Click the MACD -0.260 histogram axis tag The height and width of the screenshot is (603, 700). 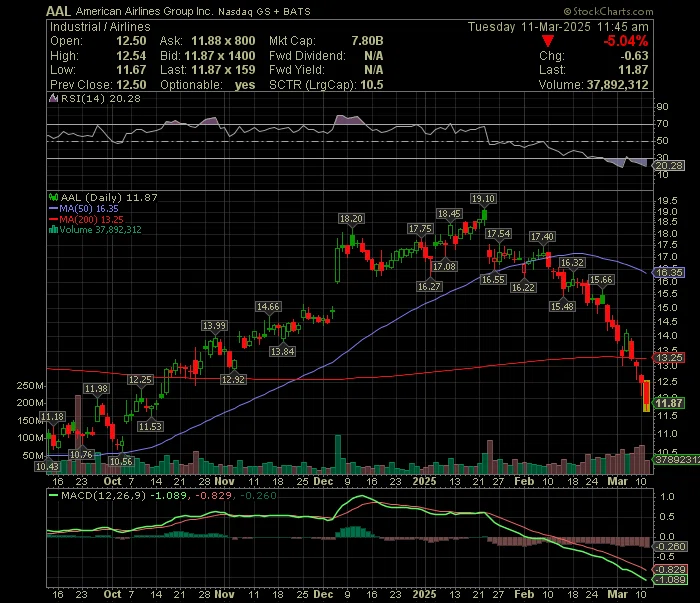coord(669,547)
